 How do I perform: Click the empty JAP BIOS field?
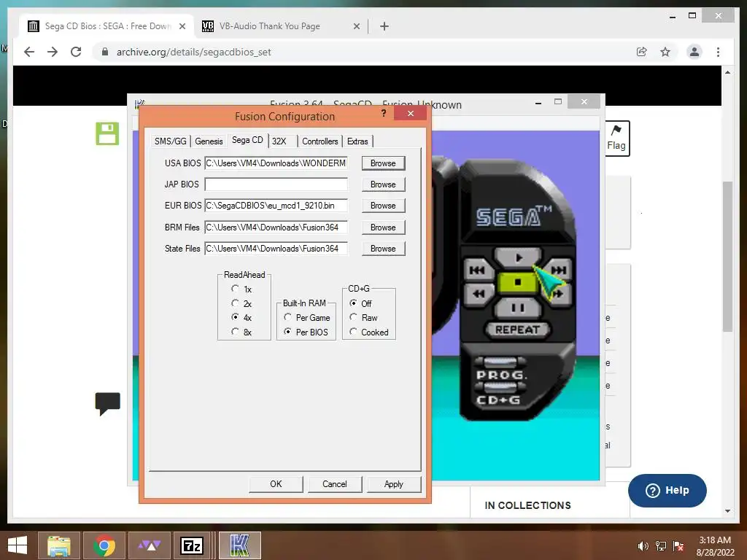click(276, 184)
